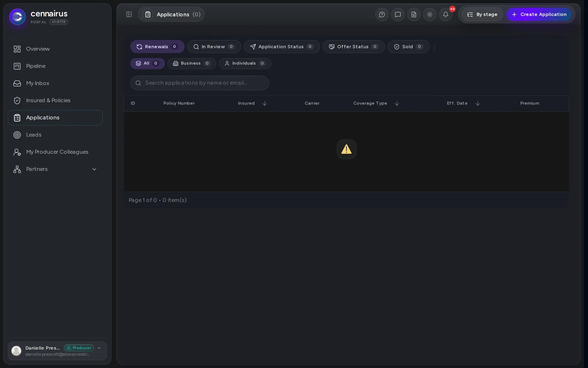The height and width of the screenshot is (368, 588).
Task: Select Applications sidebar item
Action: pos(55,118)
